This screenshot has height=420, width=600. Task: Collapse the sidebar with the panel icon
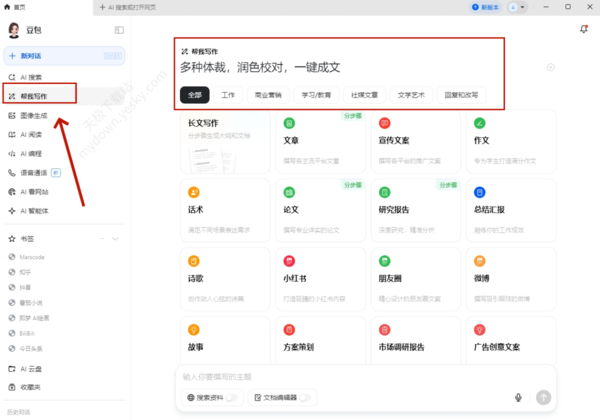[119, 30]
